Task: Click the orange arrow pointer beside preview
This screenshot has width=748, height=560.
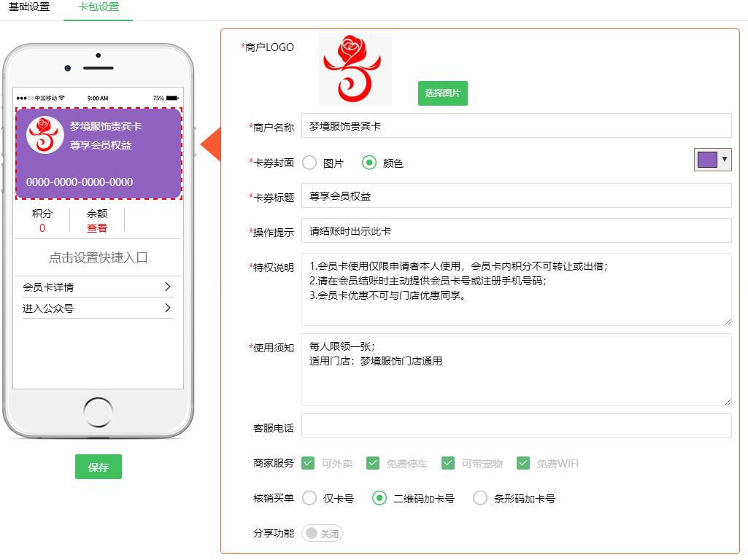Action: [x=211, y=144]
